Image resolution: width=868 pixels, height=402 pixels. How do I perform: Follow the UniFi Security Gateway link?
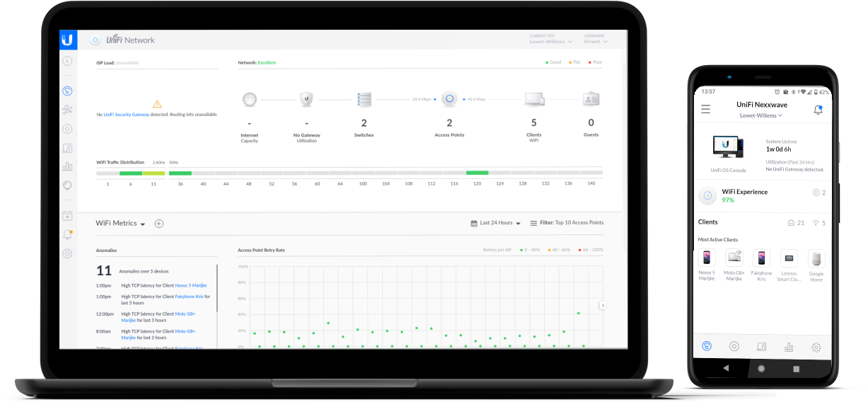126,114
